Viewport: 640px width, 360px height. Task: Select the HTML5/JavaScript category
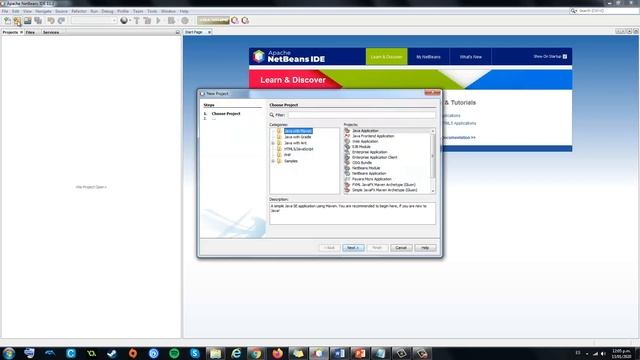point(299,149)
